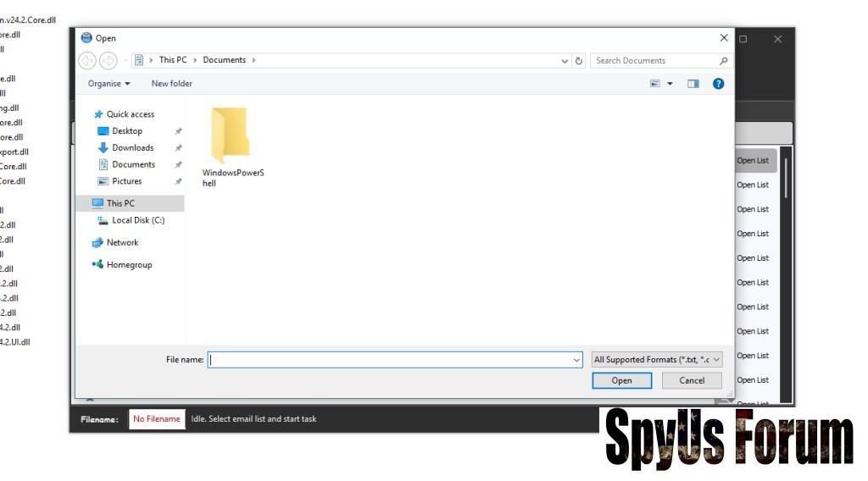
Task: Open the file type filter dropdown
Action: pyautogui.click(x=657, y=360)
